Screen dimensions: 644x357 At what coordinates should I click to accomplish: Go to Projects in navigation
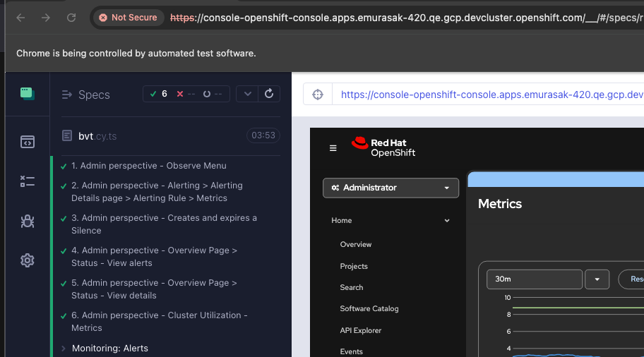tap(354, 266)
